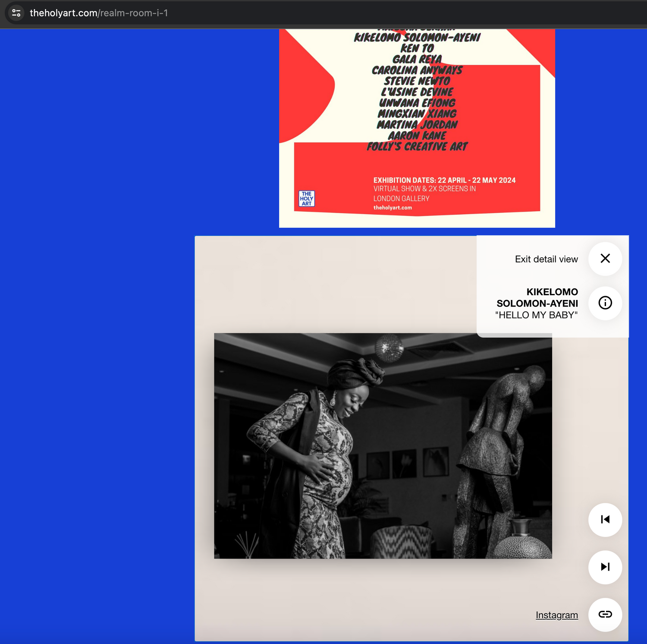Screen dimensions: 647x644
Task: Skip to the next artwork
Action: point(605,567)
